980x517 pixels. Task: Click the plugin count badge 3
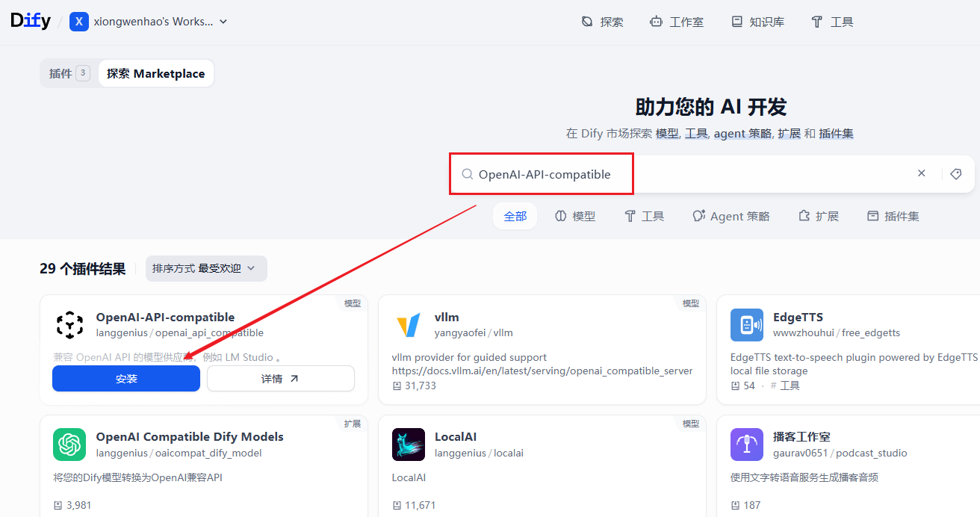[83, 73]
